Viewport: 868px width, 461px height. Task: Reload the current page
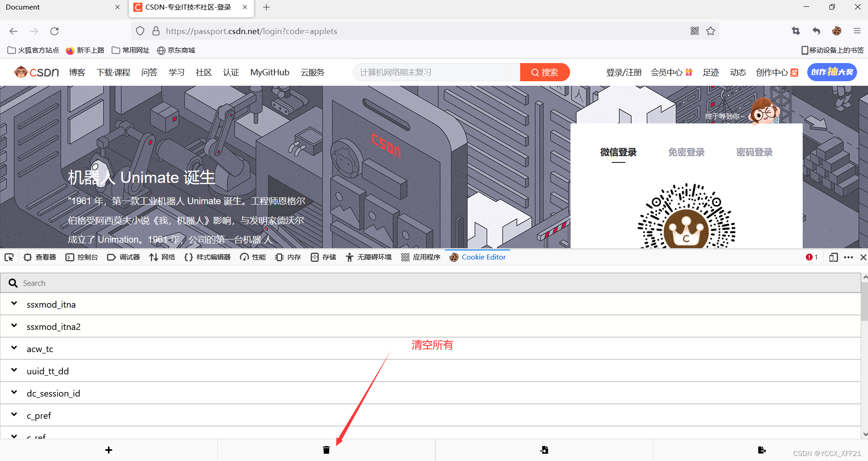click(x=54, y=31)
